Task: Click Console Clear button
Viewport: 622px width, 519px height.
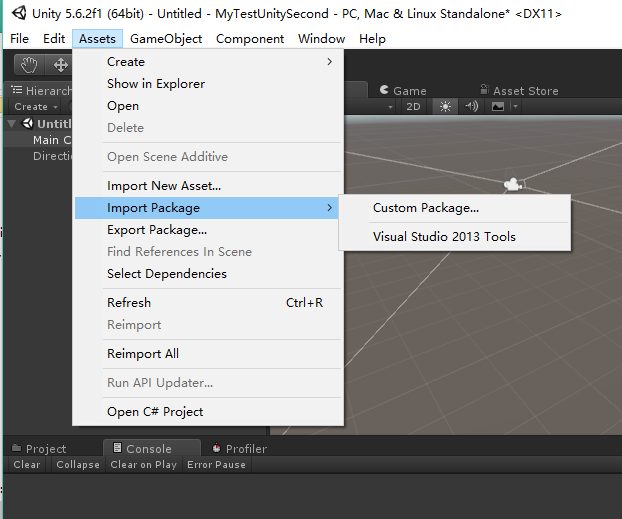Action: click(x=27, y=465)
